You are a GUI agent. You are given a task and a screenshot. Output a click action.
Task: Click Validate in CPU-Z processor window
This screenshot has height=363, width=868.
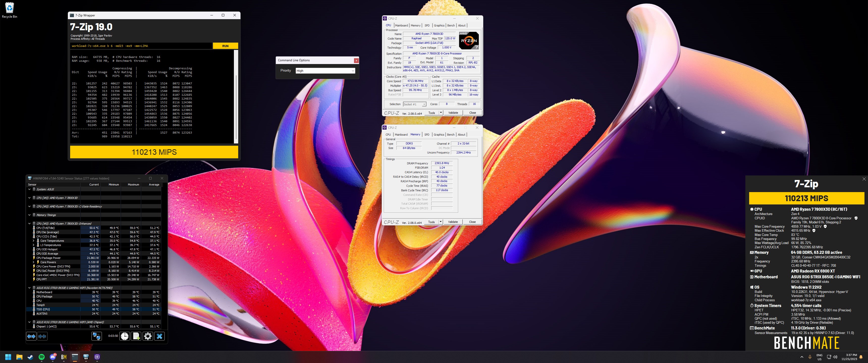pos(453,113)
